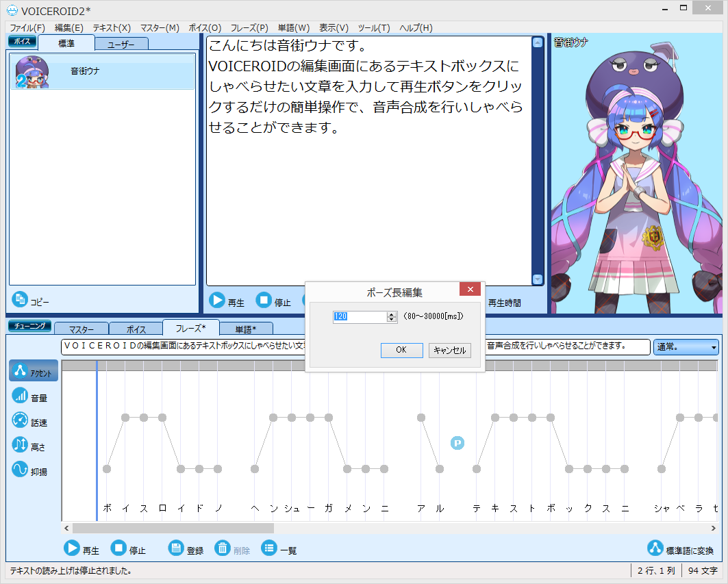Open the ヘルプ(H) menu

416,28
